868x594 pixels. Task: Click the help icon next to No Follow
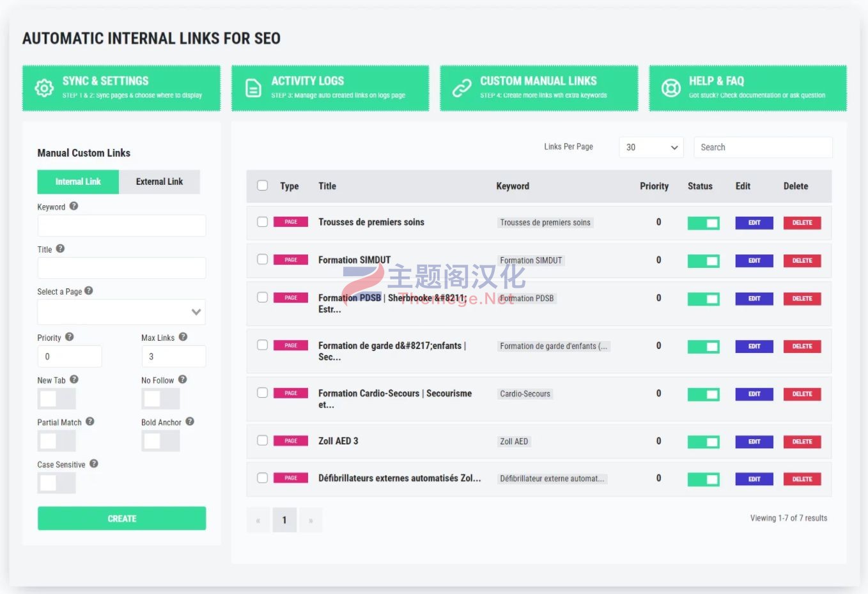tap(182, 379)
